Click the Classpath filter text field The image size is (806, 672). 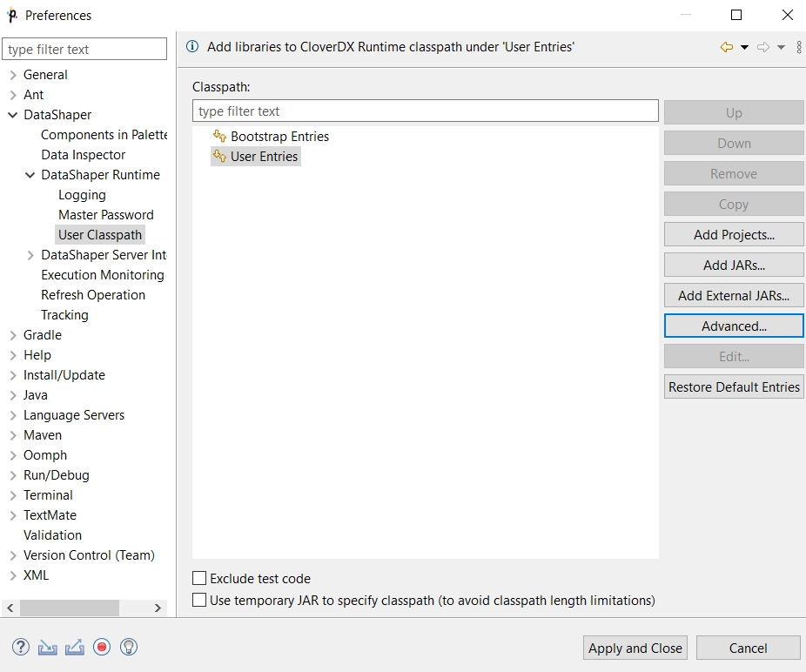click(425, 111)
